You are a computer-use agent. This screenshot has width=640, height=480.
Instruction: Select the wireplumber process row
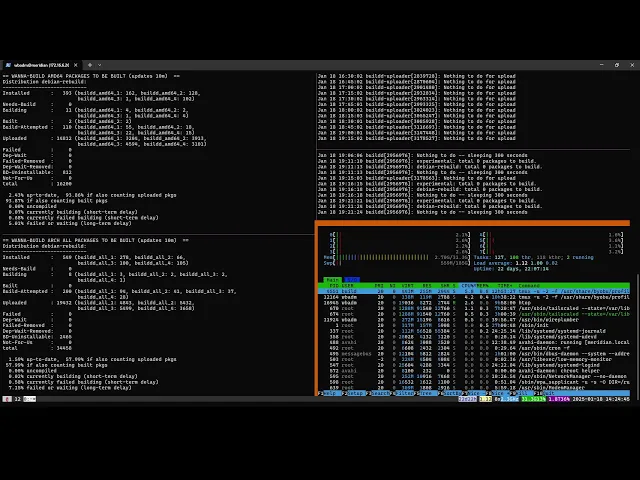click(x=474, y=320)
